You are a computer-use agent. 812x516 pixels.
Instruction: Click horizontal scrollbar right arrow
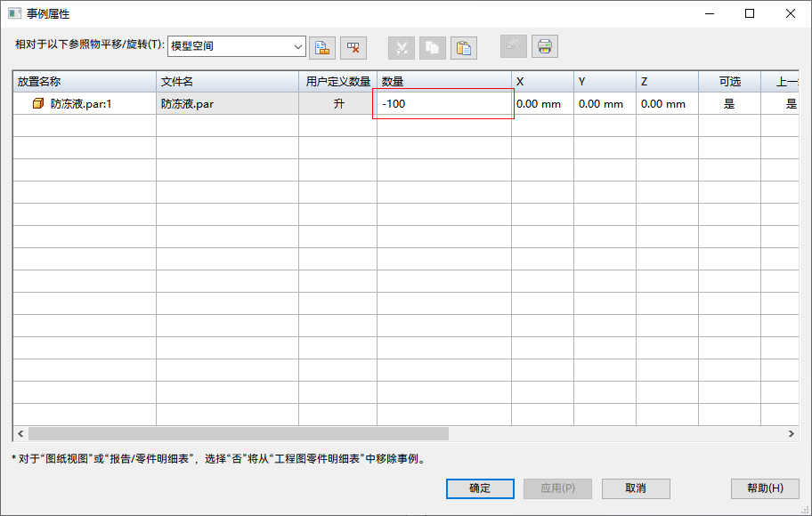click(792, 434)
